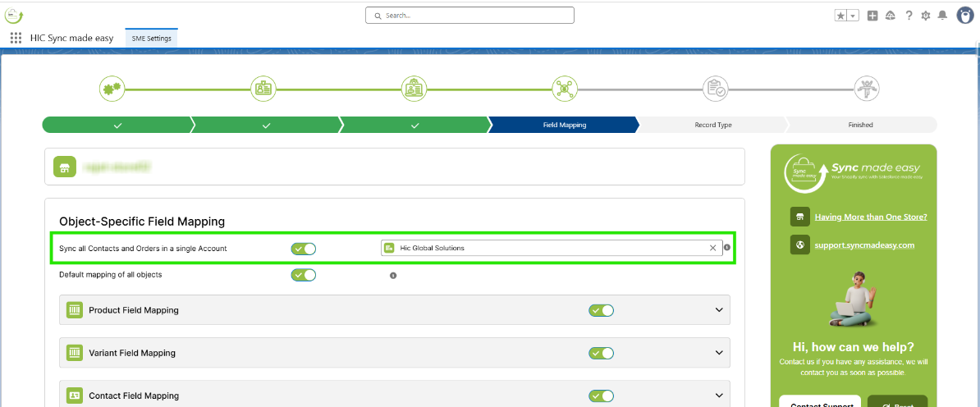980x407 pixels.
Task: Expand the Contact Field Mapping section
Action: tap(719, 396)
